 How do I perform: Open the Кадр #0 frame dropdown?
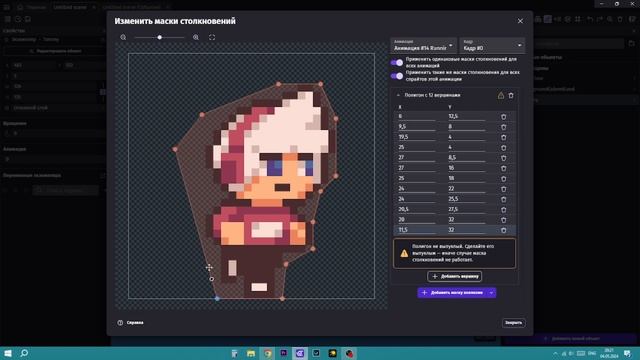pyautogui.click(x=492, y=45)
